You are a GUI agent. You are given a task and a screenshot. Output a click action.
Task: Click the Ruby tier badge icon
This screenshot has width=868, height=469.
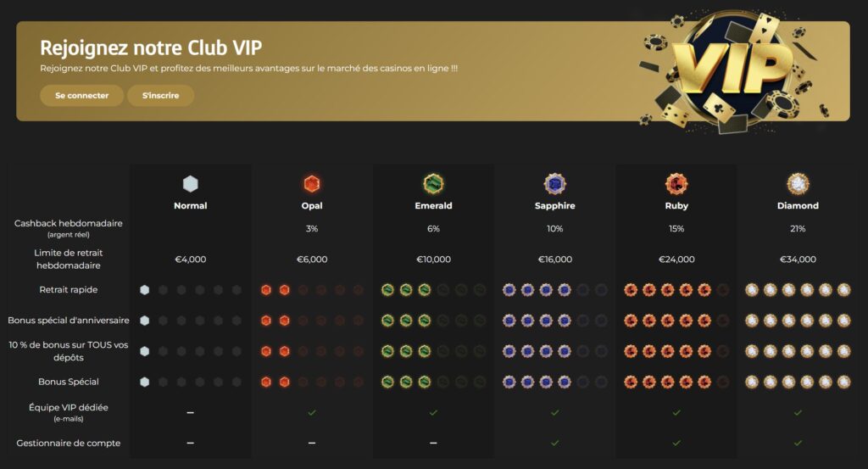point(676,184)
